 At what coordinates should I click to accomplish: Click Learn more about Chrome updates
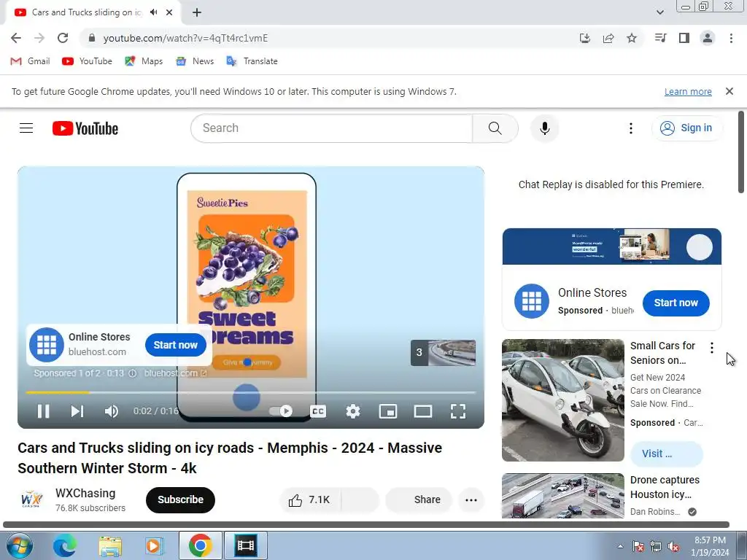tap(688, 91)
